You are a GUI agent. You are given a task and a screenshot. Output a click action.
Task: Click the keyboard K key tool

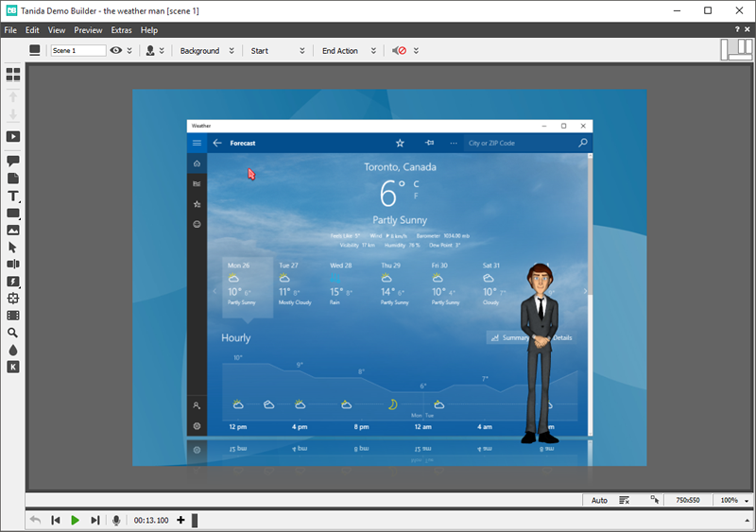13,367
